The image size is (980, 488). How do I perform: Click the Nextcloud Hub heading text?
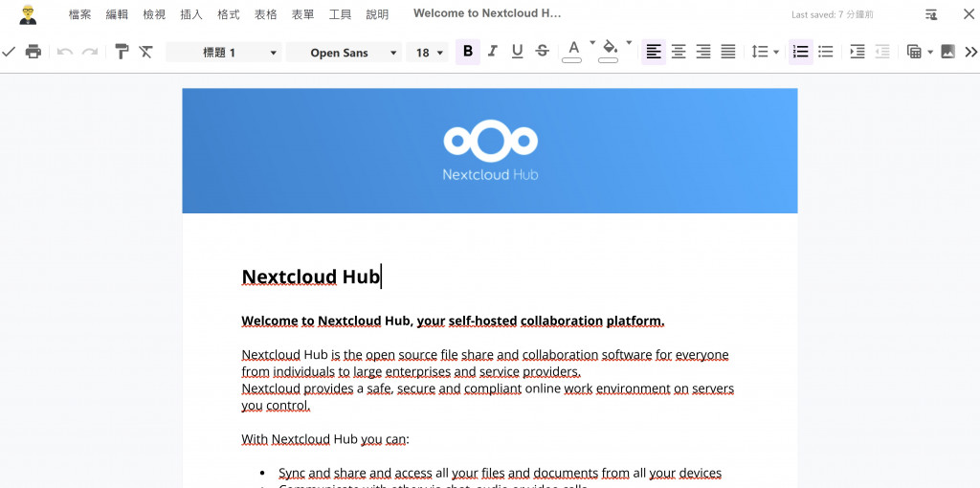311,277
